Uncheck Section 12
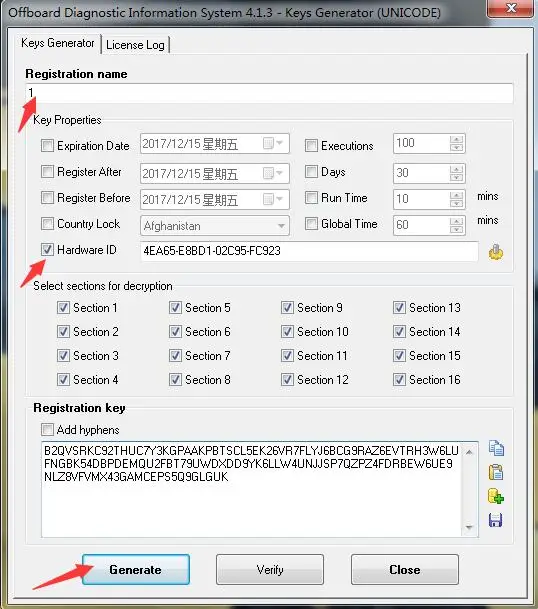Screen dimensions: 538x609 coord(287,379)
